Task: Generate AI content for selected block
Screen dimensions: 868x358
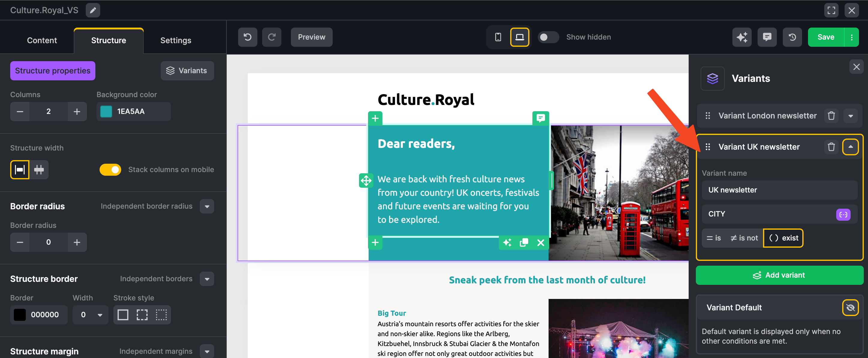Action: pyautogui.click(x=507, y=243)
